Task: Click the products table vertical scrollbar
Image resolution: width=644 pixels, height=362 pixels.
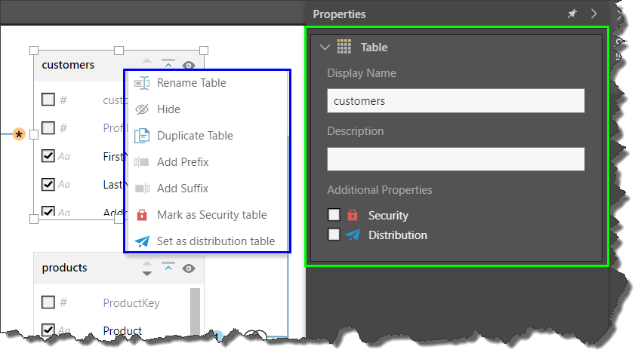Action: pyautogui.click(x=196, y=309)
